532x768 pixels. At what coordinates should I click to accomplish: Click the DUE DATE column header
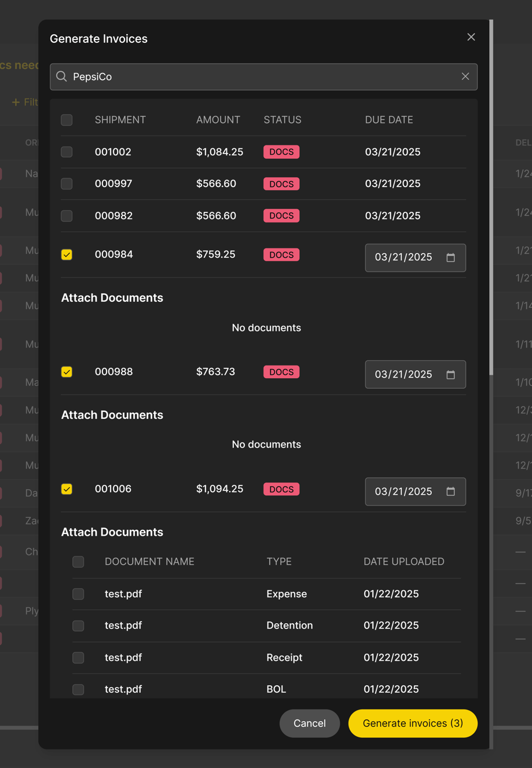[x=388, y=120]
